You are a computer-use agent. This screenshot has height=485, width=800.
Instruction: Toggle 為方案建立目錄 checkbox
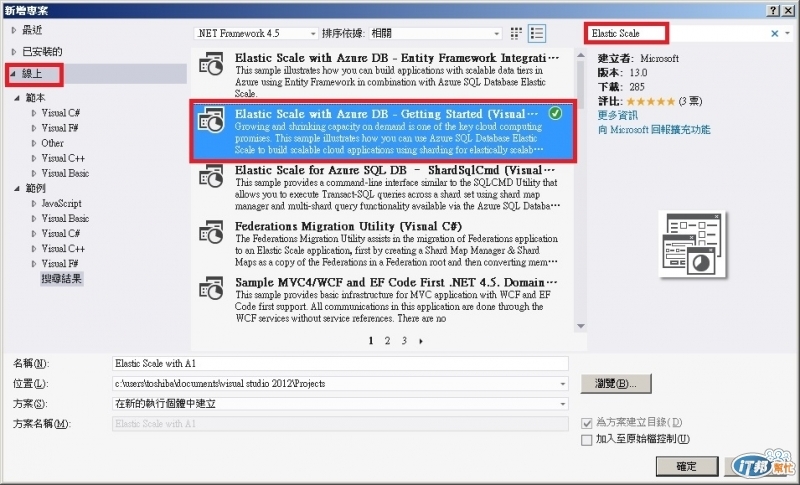587,423
